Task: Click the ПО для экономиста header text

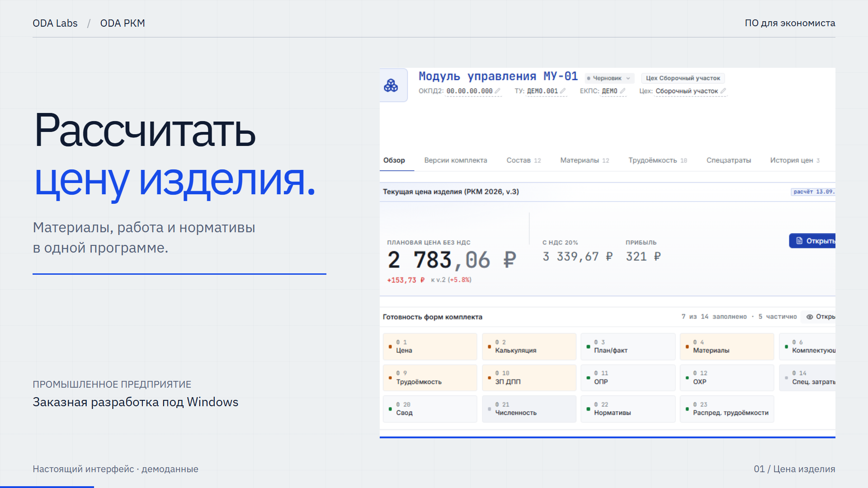Action: (790, 23)
